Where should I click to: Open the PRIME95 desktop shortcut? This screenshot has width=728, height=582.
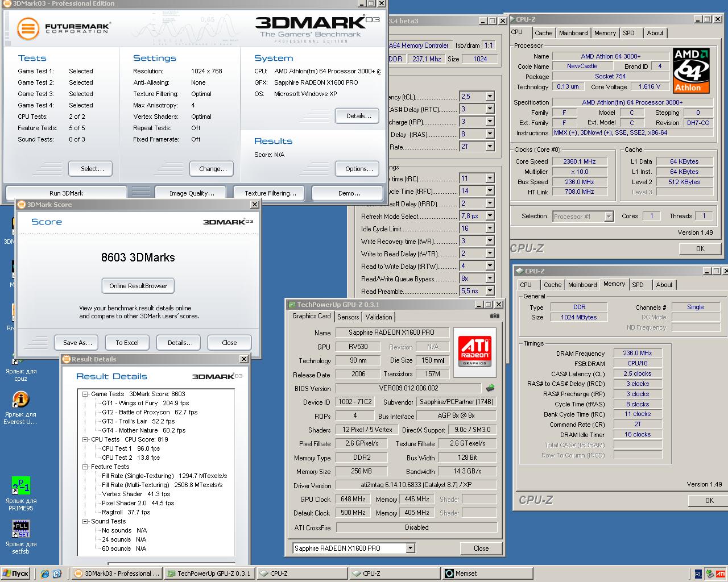click(x=20, y=494)
